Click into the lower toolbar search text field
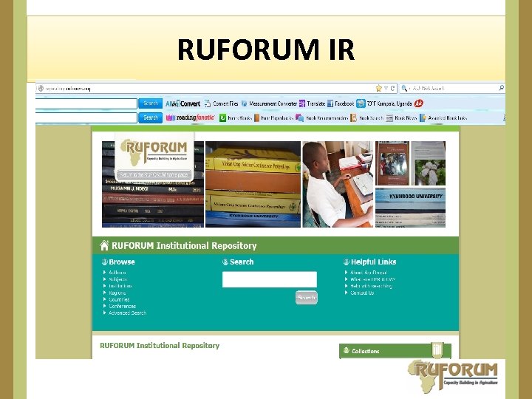Screen dimensions: 532x399 (86, 117)
